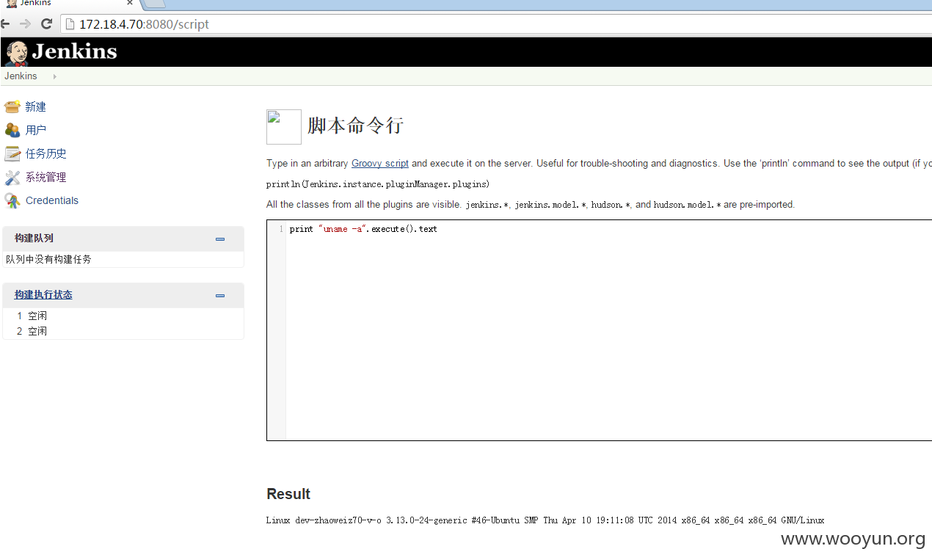Click the broken image icon beside 脚本命令行
This screenshot has width=932, height=560.
click(x=283, y=127)
